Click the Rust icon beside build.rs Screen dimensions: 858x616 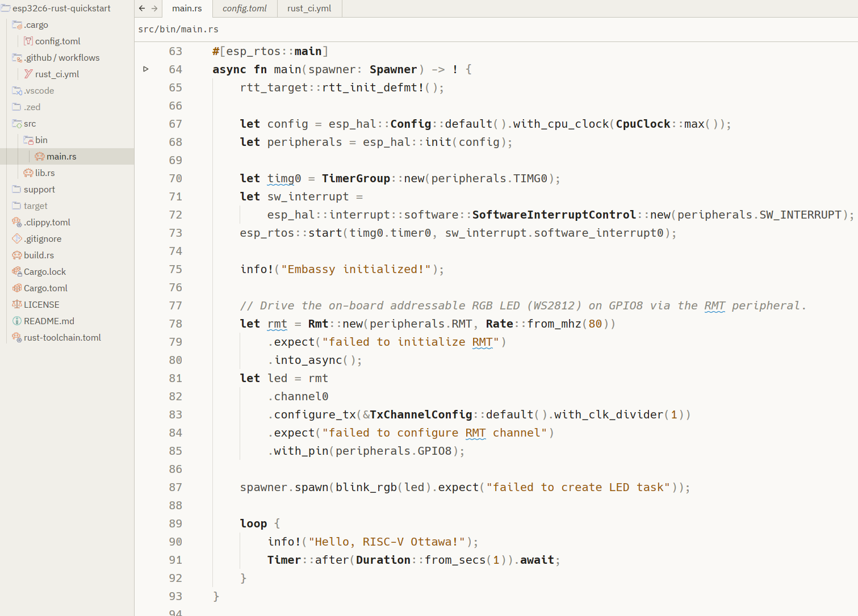[17, 255]
